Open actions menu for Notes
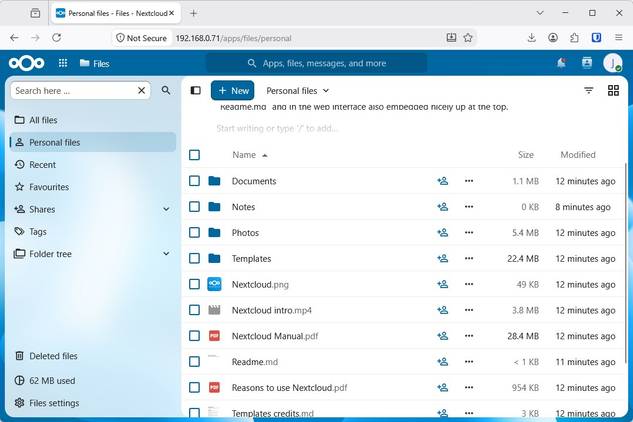 (469, 207)
